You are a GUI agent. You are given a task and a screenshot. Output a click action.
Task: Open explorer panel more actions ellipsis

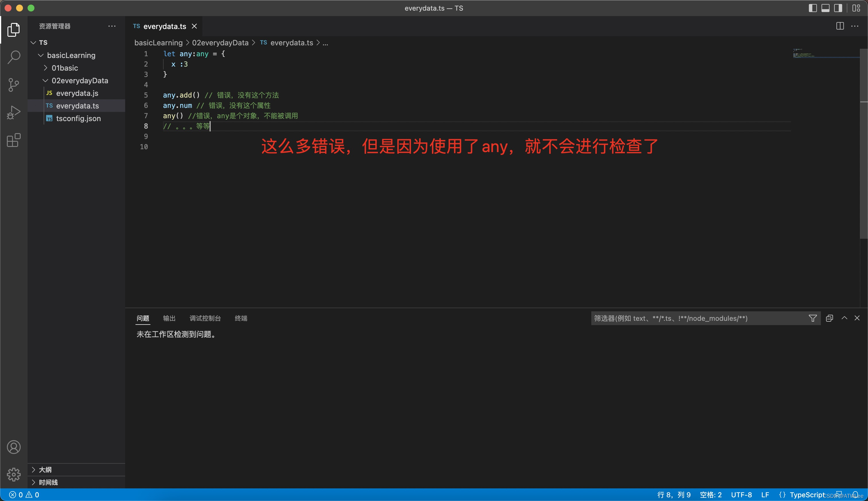(x=112, y=26)
